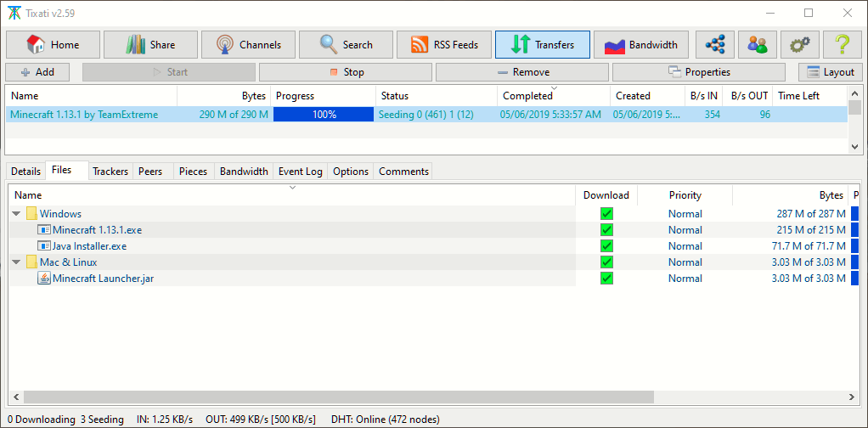Screen dimensions: 868x428
Task: Switch to the lower Bandwidth tab
Action: pyautogui.click(x=244, y=172)
